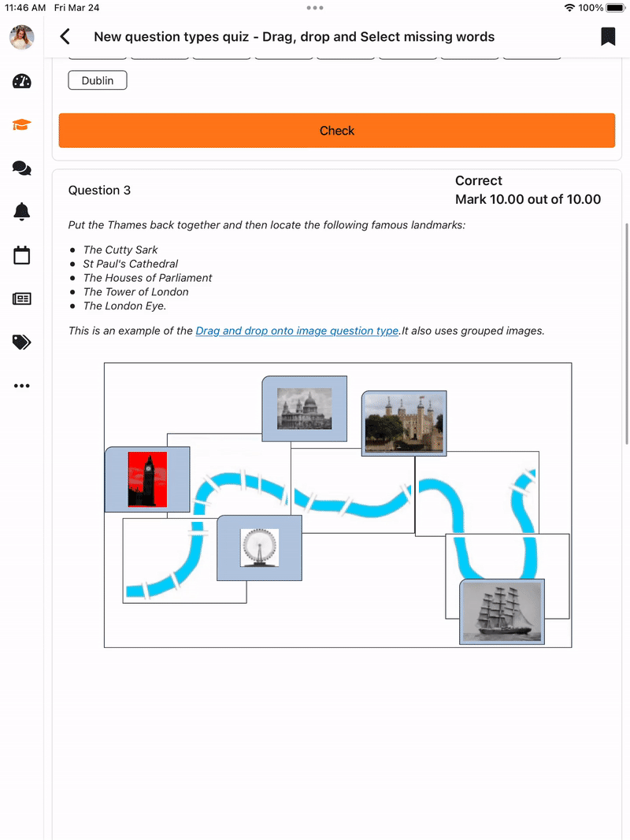
Task: Open the more options ellipsis in sidebar
Action: click(x=22, y=386)
